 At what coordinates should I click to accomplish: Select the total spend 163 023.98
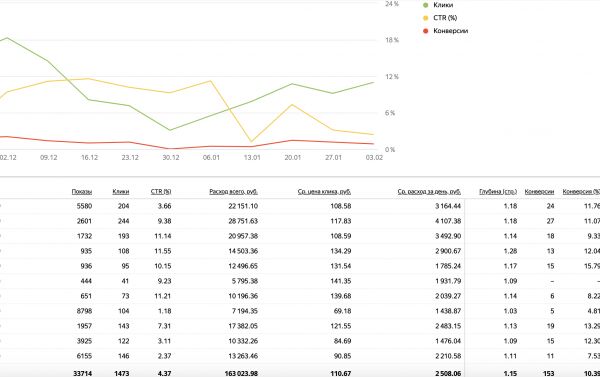241,373
